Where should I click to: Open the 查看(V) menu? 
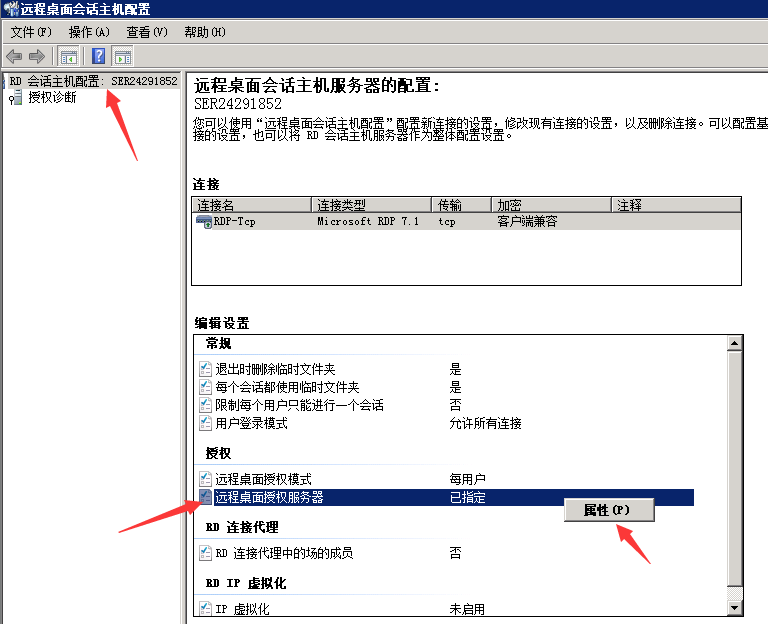click(x=146, y=32)
